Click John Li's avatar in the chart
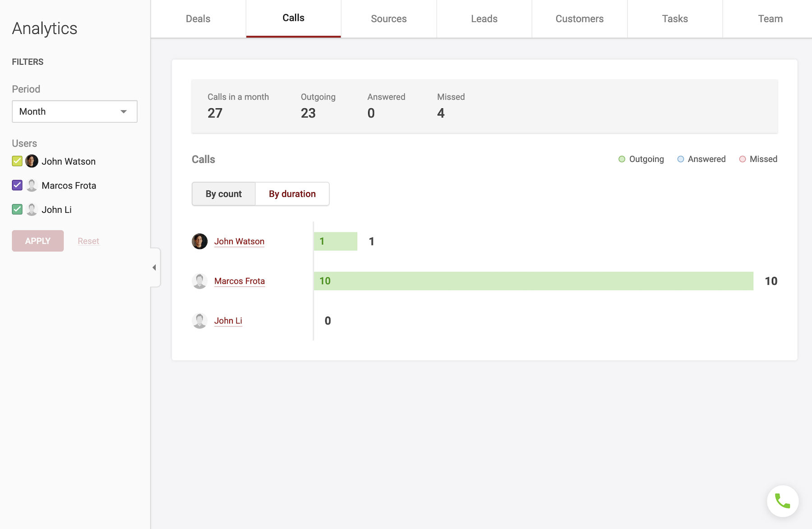Screen dimensions: 812x529 click(x=199, y=321)
